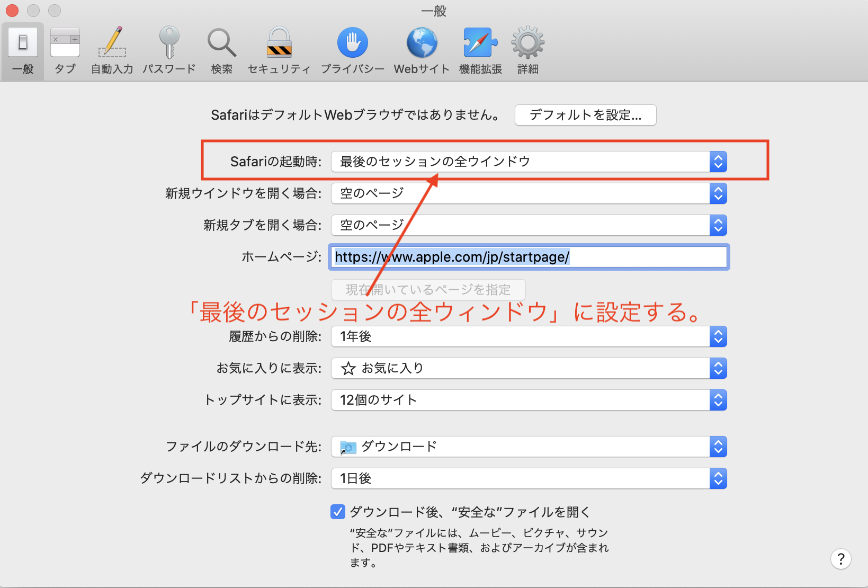Open the 詳細 gear icon pane
868x588 pixels.
point(528,51)
